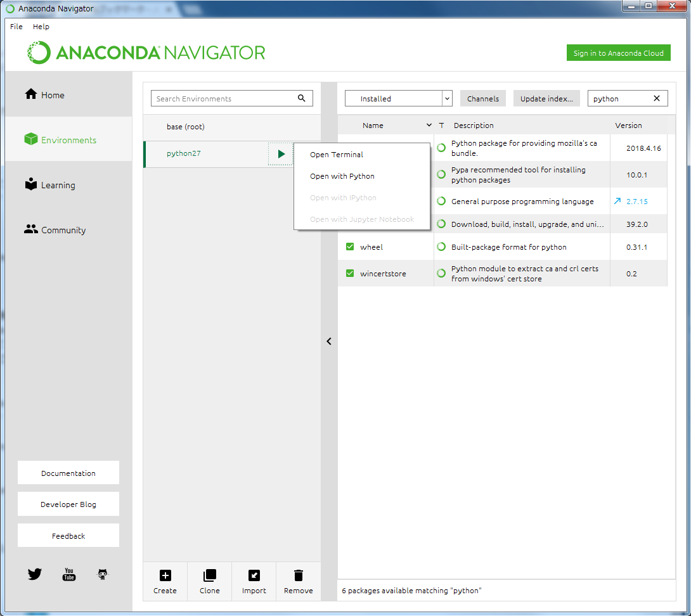This screenshot has height=616, width=691.
Task: Click the disabled Open with IPython entry
Action: coord(362,197)
